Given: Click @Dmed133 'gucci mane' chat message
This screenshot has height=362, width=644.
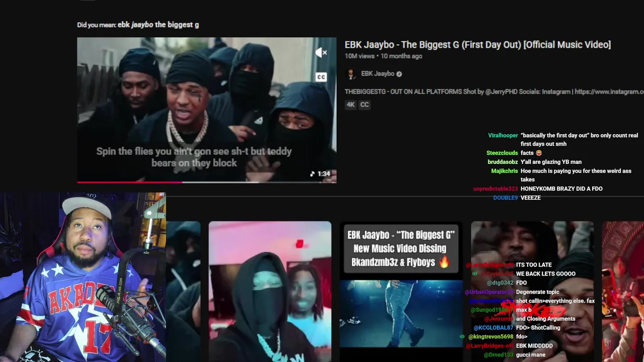Looking at the screenshot, I should [x=531, y=355].
